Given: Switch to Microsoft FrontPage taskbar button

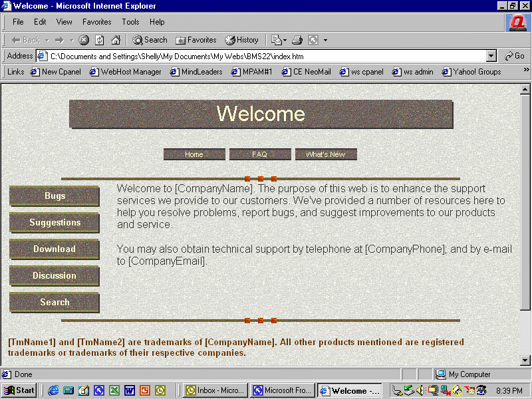Looking at the screenshot, I should click(x=283, y=390).
